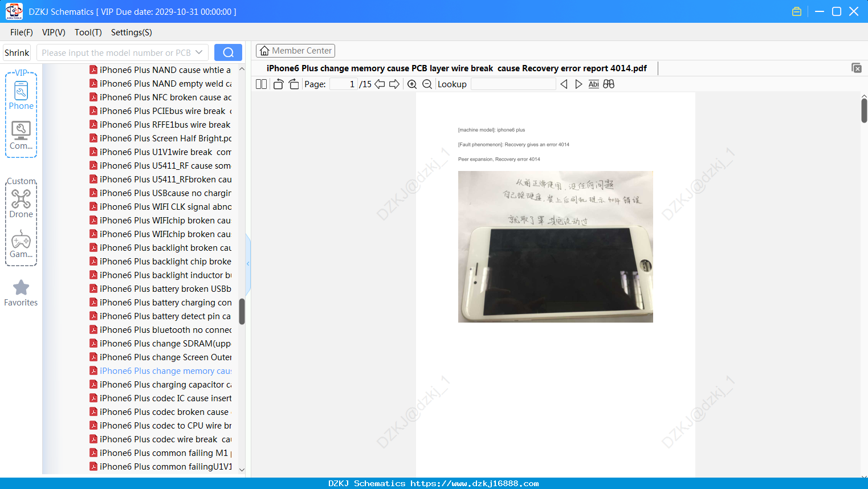Open the Member Center

click(x=295, y=51)
